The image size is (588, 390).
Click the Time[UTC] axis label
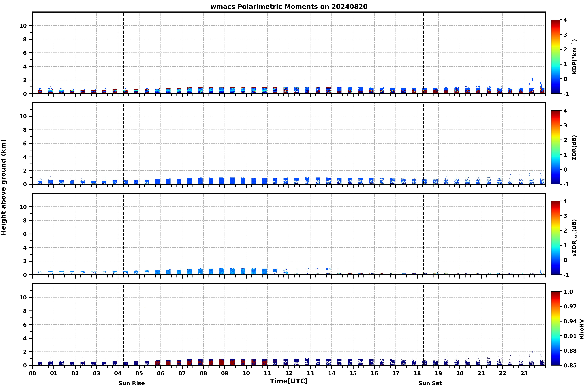pyautogui.click(x=289, y=381)
